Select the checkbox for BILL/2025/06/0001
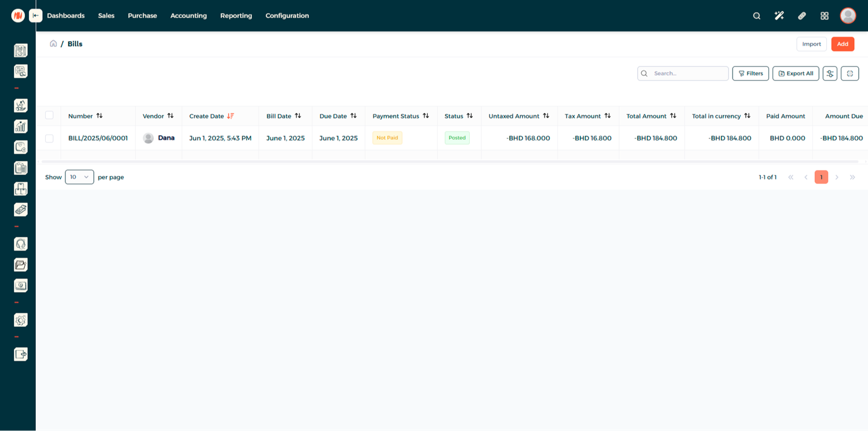The width and height of the screenshot is (868, 431). coord(49,138)
